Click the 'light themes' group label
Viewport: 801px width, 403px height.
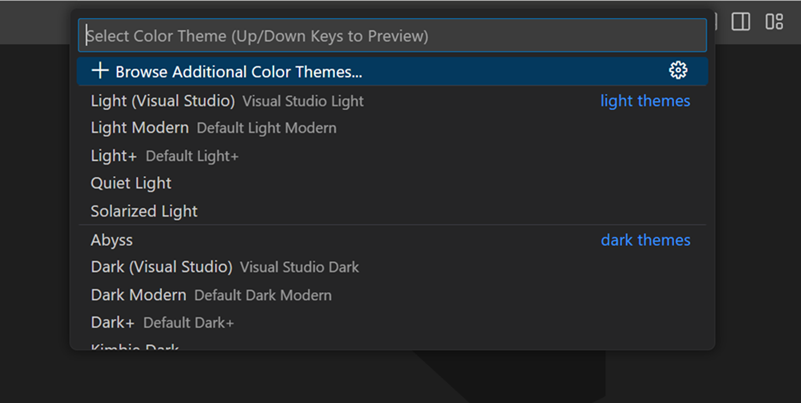645,101
